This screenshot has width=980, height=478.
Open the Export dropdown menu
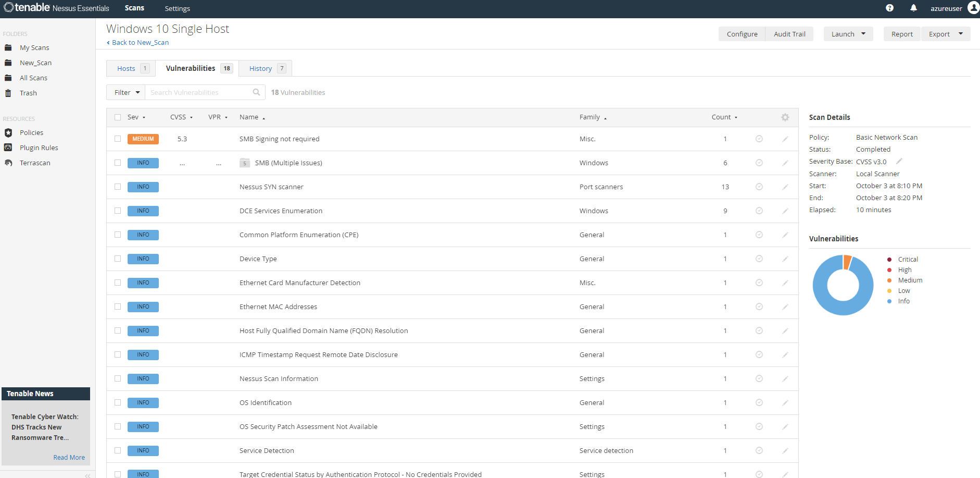point(946,34)
